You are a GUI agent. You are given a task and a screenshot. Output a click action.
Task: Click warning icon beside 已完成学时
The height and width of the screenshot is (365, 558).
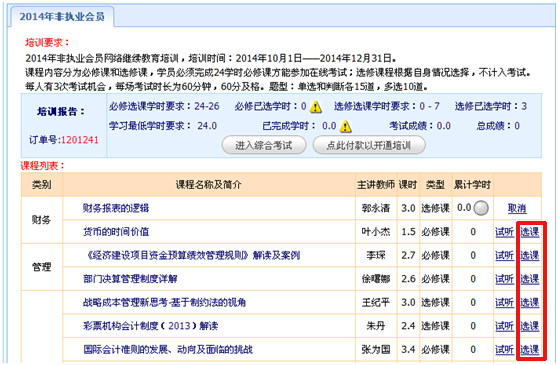pos(345,126)
